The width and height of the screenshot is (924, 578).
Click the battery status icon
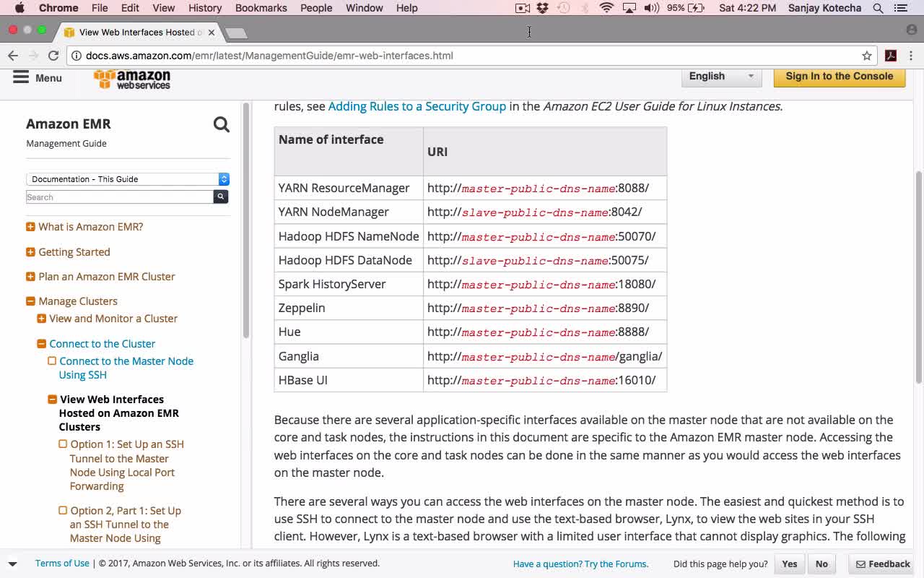tap(695, 8)
